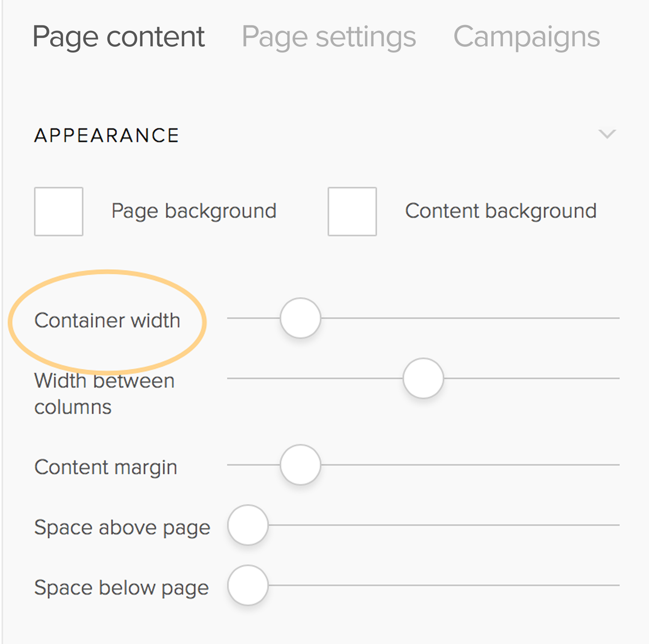Click the Space above page label

[x=122, y=527]
